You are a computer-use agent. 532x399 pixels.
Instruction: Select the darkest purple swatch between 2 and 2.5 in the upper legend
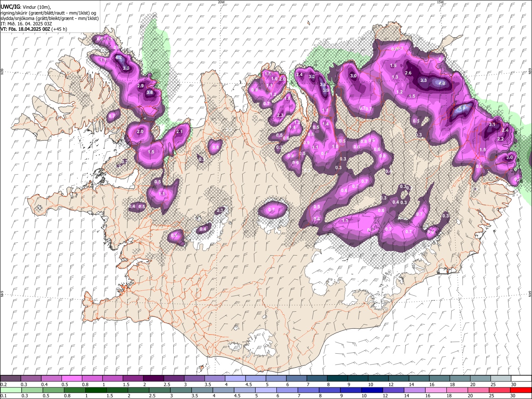(x=153, y=378)
